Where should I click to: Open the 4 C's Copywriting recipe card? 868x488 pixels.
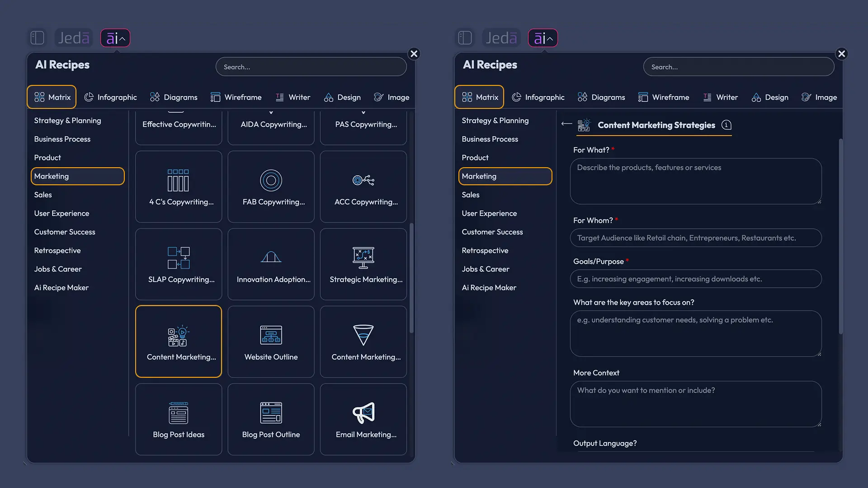pos(179,187)
